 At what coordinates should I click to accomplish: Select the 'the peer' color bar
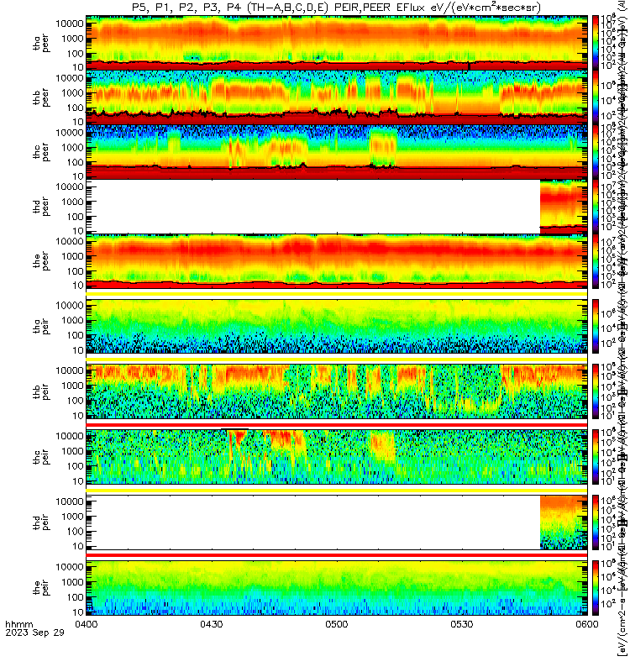(x=596, y=261)
